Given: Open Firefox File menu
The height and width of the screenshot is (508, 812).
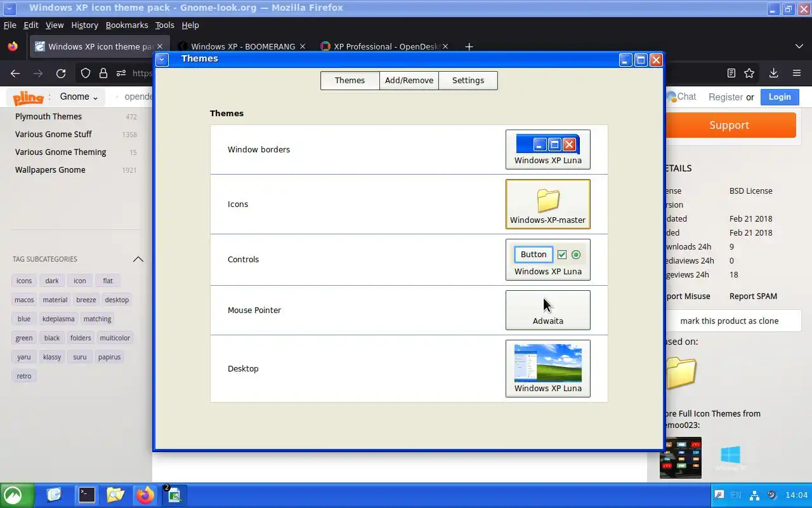Looking at the screenshot, I should pyautogui.click(x=10, y=25).
